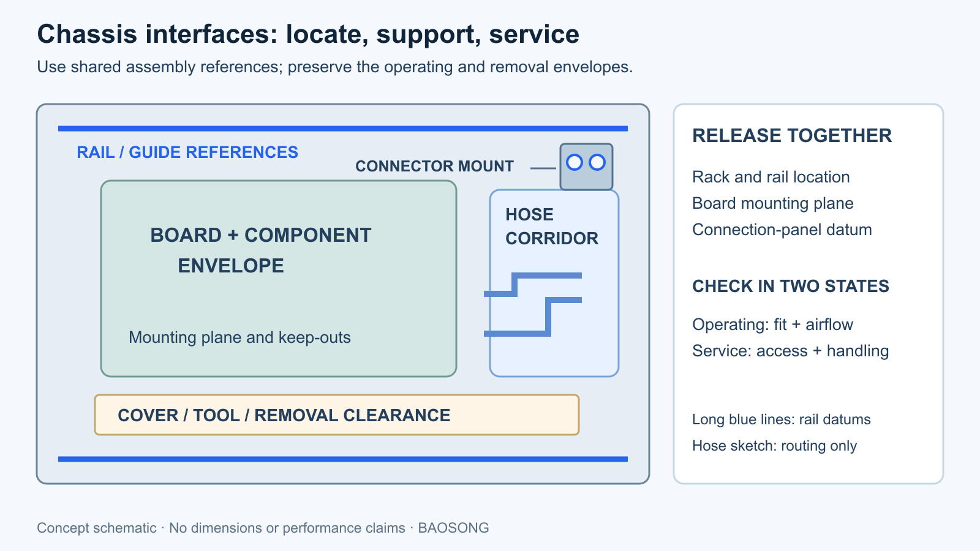Click 'Mounting plane and keep-outs' text

coord(239,337)
